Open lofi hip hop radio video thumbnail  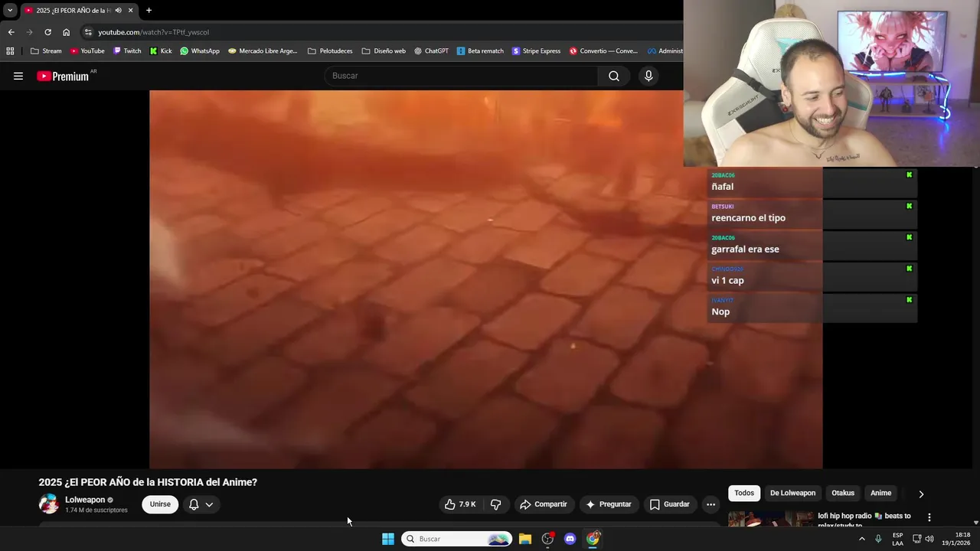pyautogui.click(x=770, y=519)
